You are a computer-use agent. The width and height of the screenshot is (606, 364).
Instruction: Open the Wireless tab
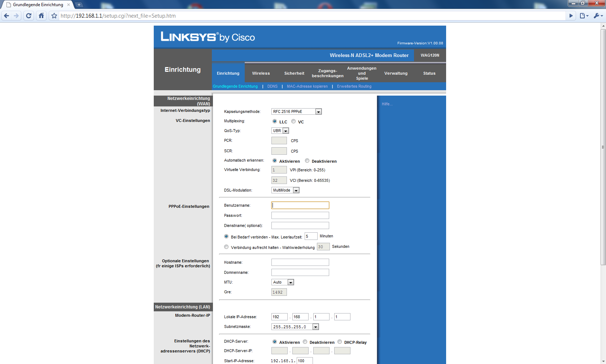point(261,73)
